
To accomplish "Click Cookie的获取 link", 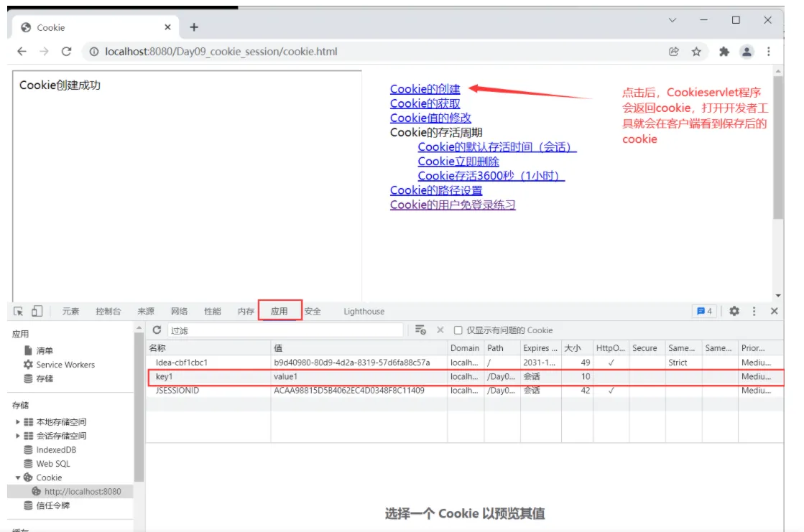I will coord(425,103).
